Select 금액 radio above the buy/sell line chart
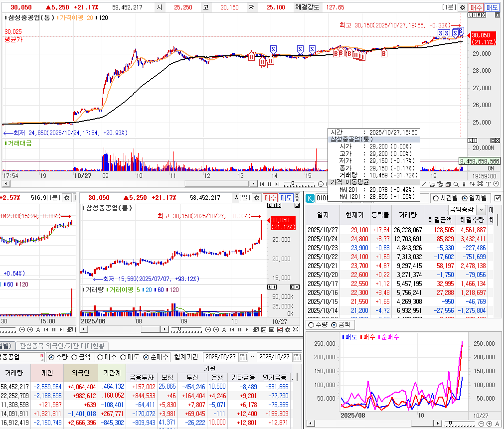This screenshot has width=504, height=429. click(x=334, y=325)
